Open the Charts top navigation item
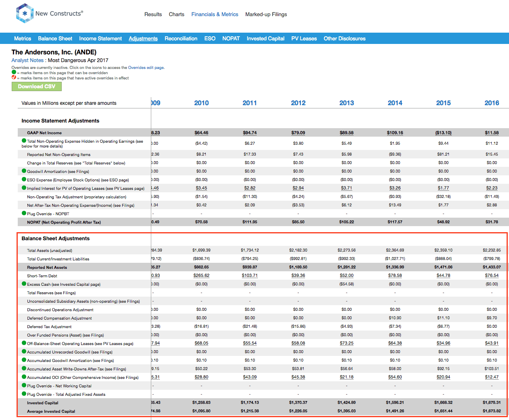The width and height of the screenshot is (509, 420). point(177,15)
